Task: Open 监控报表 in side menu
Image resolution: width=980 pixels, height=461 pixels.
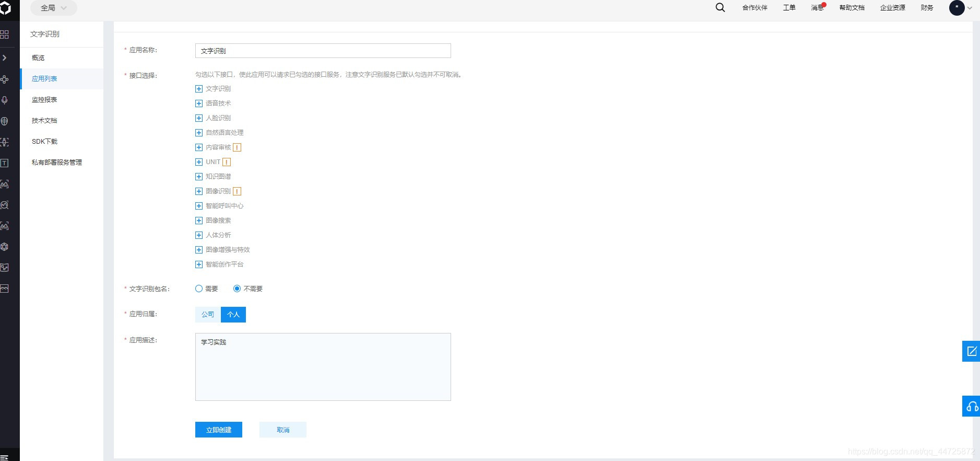Action: 62,100
